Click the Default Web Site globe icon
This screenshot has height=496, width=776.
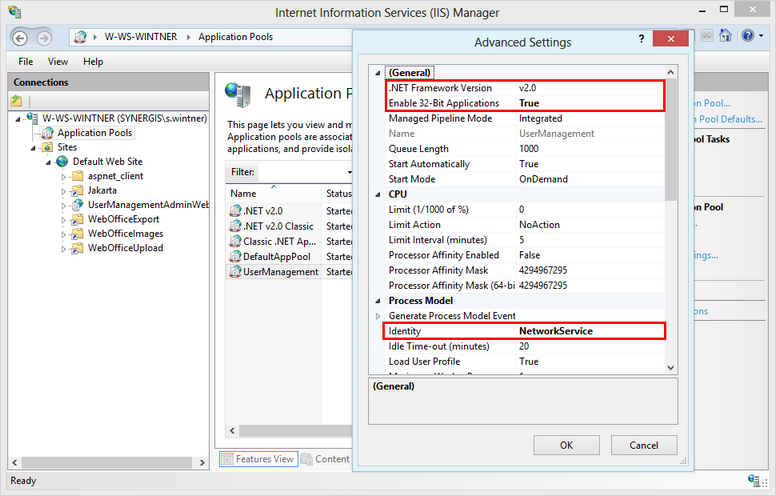(x=62, y=161)
